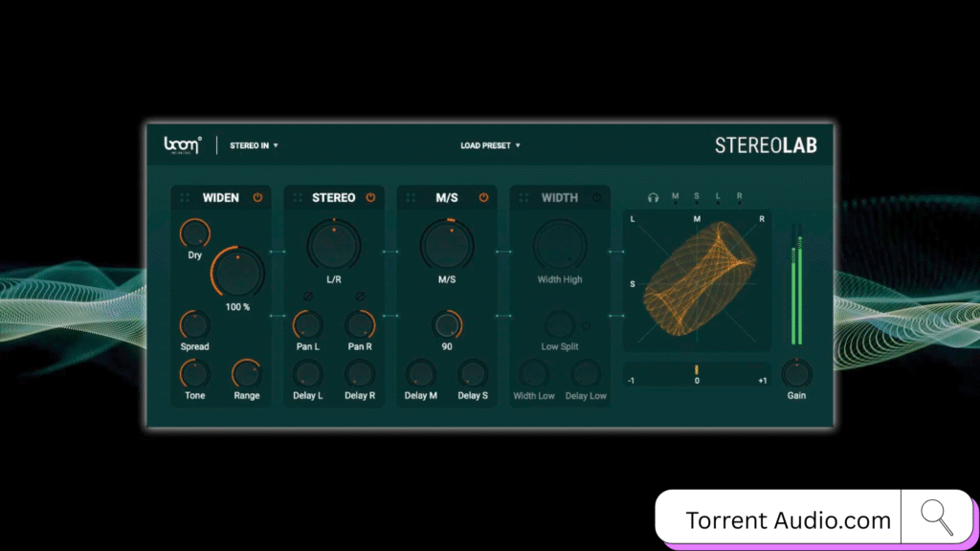Open the STEREO IN dropdown
This screenshot has height=551, width=980.
254,146
